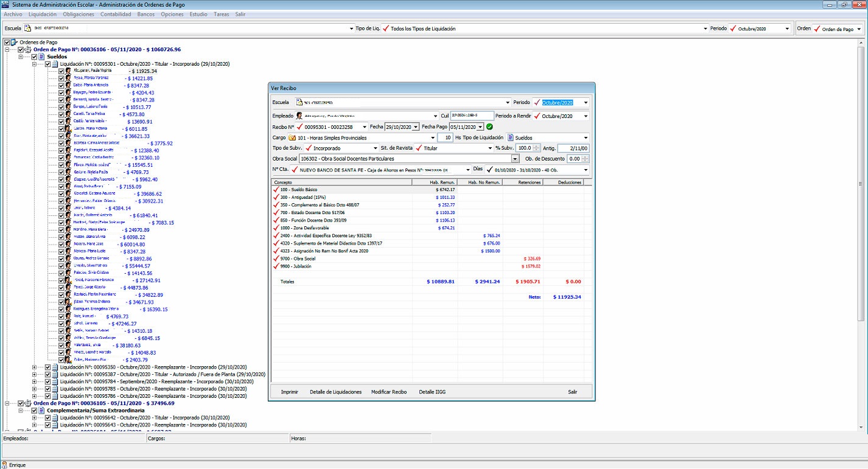This screenshot has width=868, height=469.
Task: Click the user icon next to Enrique in status bar
Action: tap(4, 465)
